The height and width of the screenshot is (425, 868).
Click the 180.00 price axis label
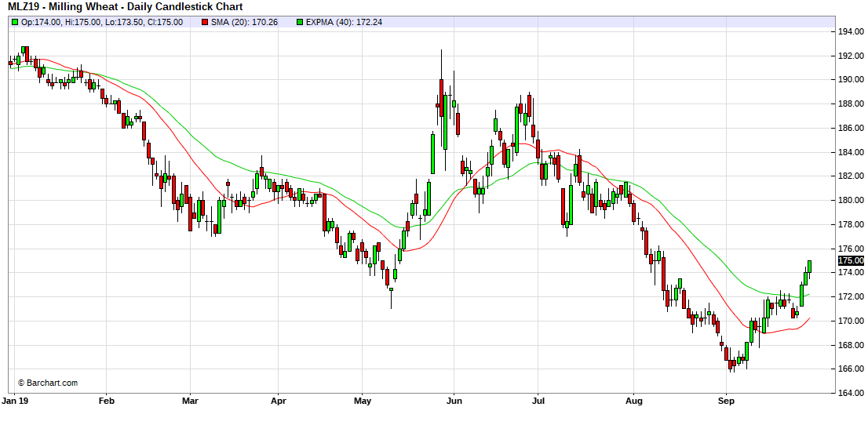coord(852,200)
